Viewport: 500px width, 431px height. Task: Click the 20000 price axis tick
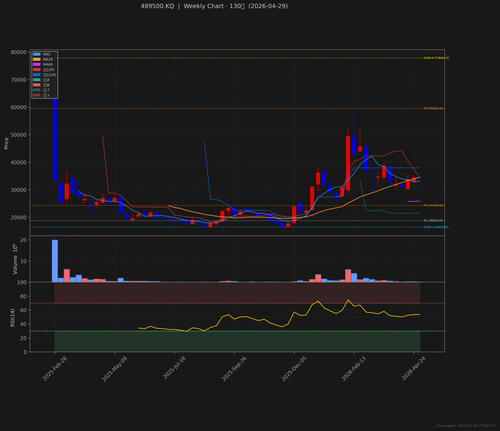pos(19,217)
